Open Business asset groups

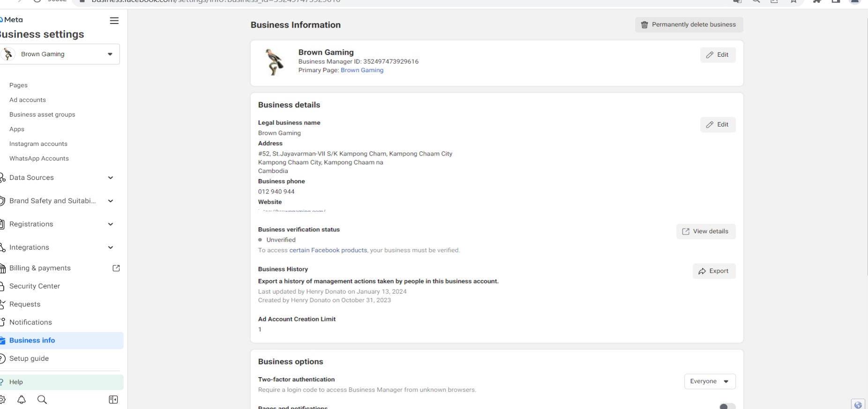tap(42, 114)
